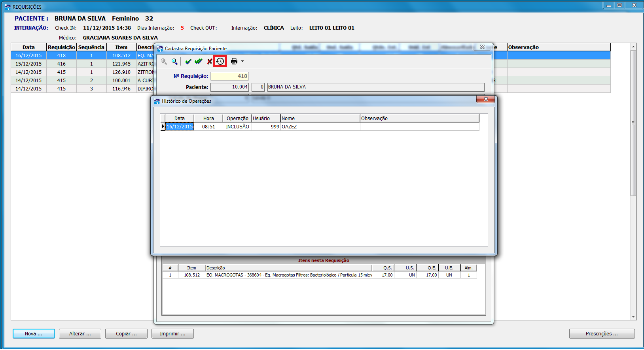Click the Requisição column header in main grid
Image resolution: width=644 pixels, height=350 pixels.
(61, 47)
